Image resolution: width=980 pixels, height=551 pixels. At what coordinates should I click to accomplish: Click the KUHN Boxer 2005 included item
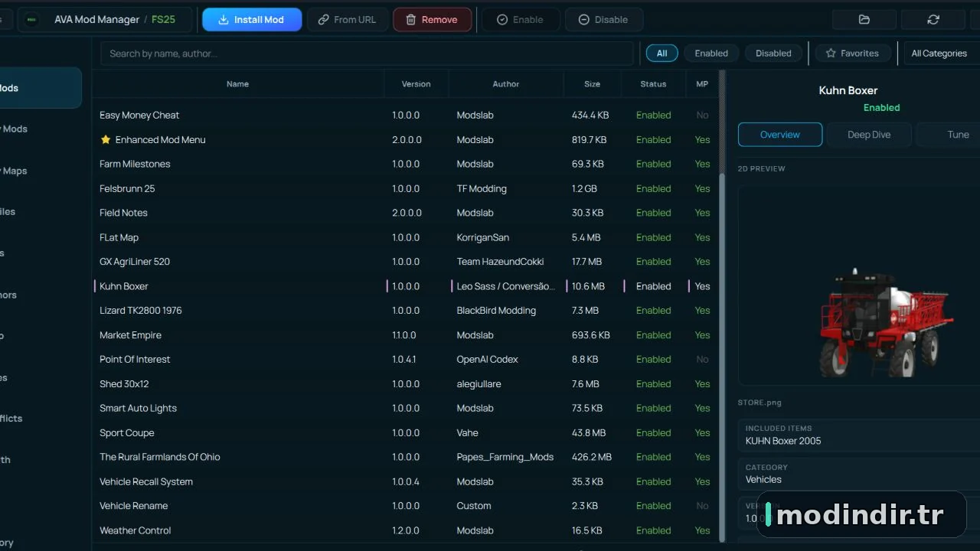click(x=783, y=441)
